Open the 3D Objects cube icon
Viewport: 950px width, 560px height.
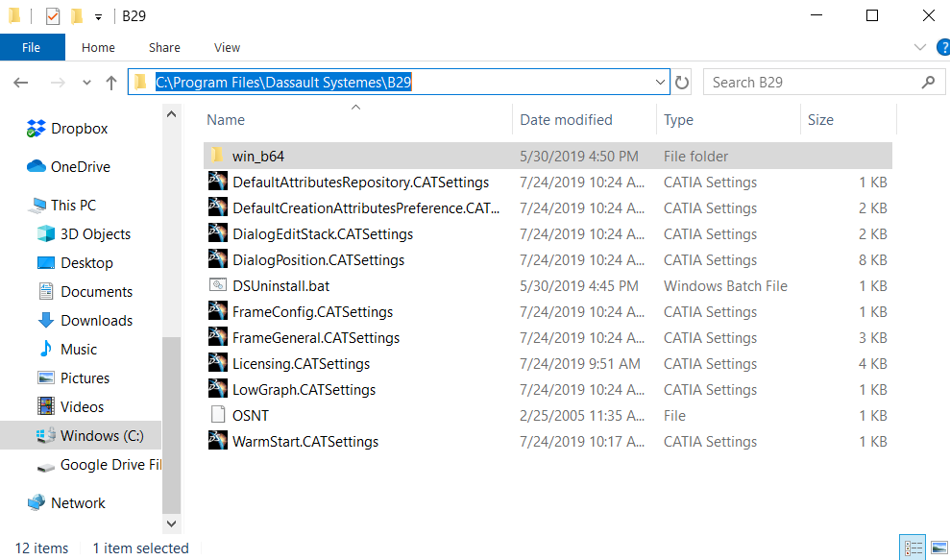pos(46,234)
